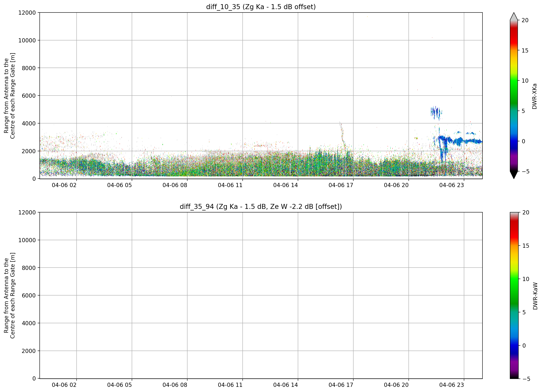Click the "10" tick on the DWR-KaW colorbar
The height and width of the screenshot is (392, 542).
526,279
